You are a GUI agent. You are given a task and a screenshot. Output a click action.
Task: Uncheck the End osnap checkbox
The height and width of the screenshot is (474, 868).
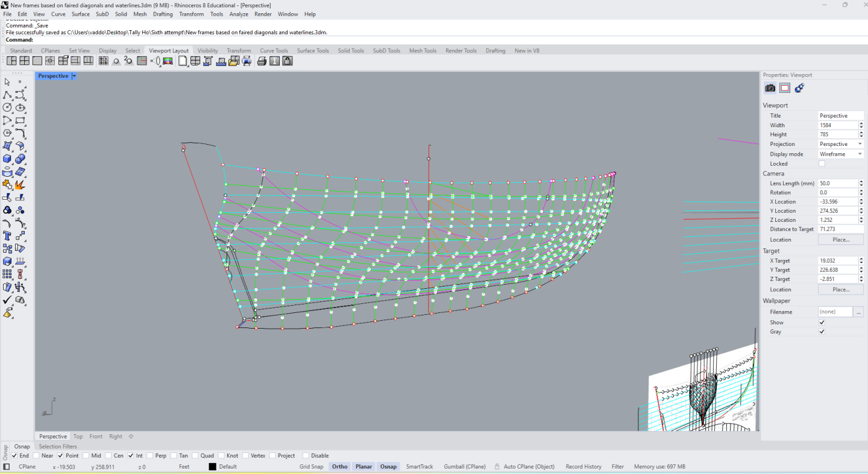pos(14,456)
